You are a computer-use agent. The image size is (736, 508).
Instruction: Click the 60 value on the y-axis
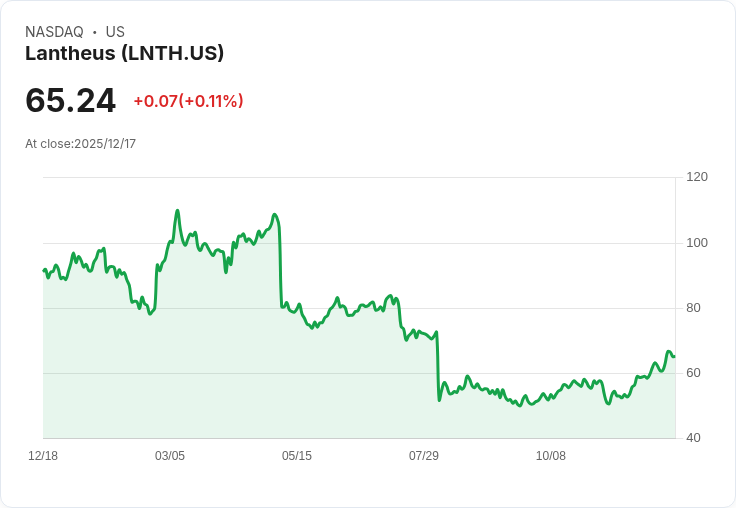click(693, 373)
